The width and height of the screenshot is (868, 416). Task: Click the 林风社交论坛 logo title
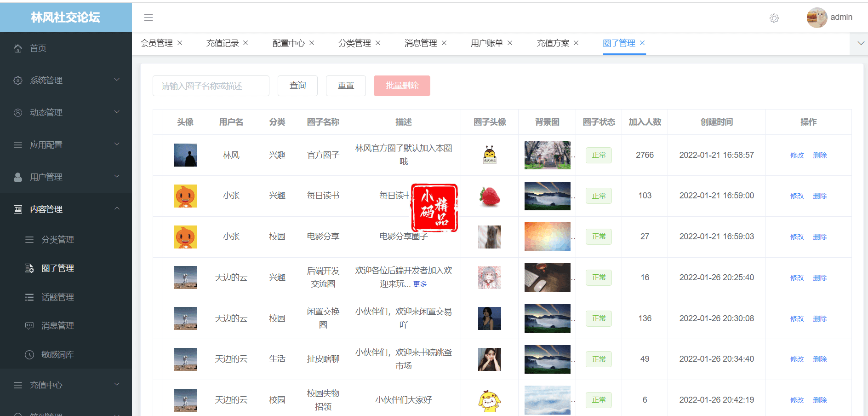click(66, 17)
